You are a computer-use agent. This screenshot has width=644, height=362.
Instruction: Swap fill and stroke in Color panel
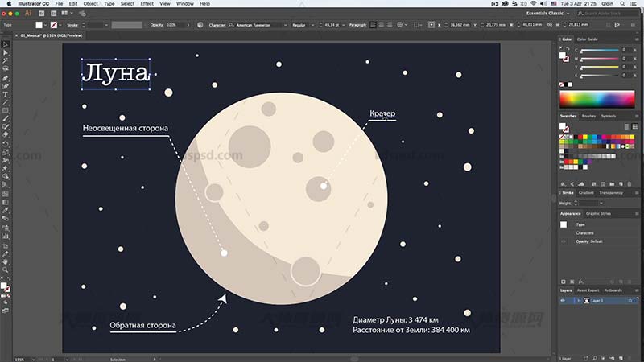click(568, 48)
